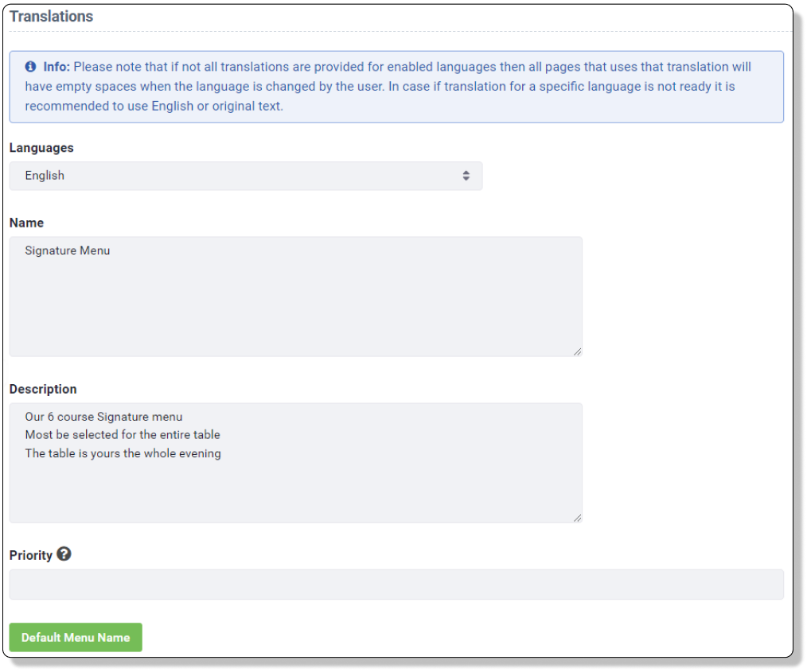The height and width of the screenshot is (672, 807).
Task: Click the line 'Our 6 course Signature menu'
Action: tap(104, 417)
